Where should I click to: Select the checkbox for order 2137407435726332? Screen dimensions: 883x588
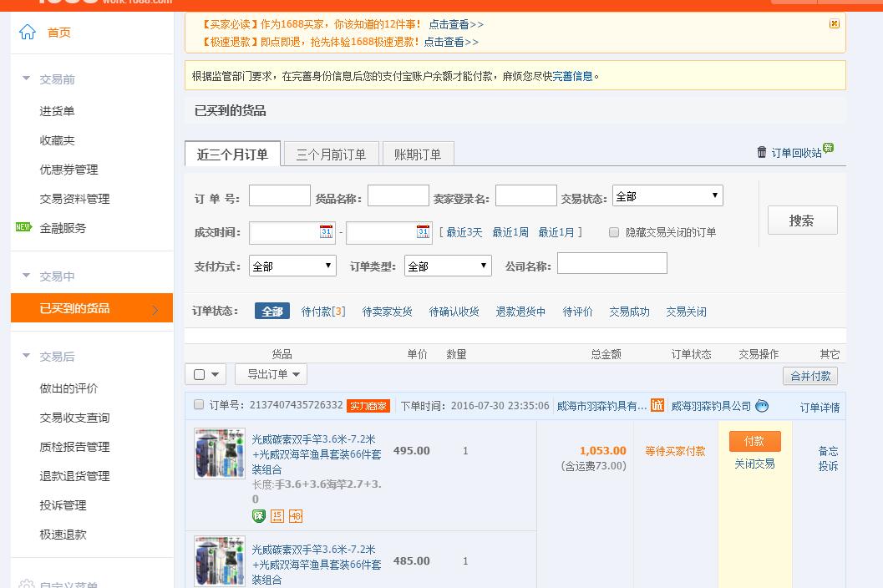tap(198, 404)
